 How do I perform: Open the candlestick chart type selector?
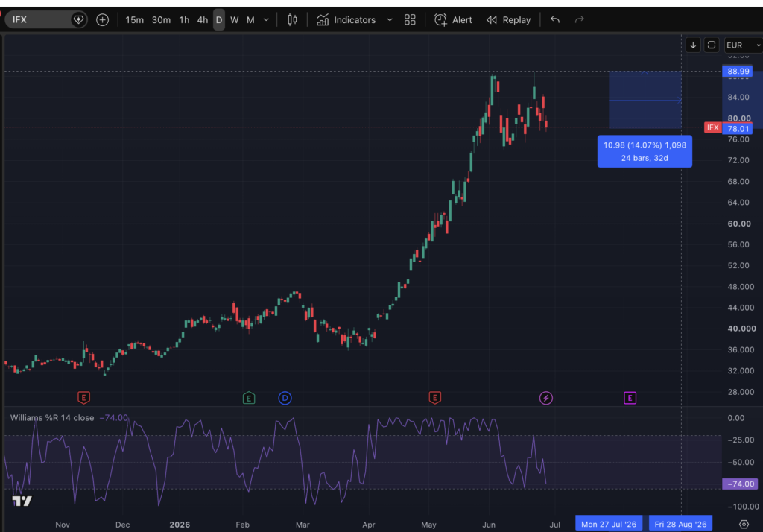292,20
